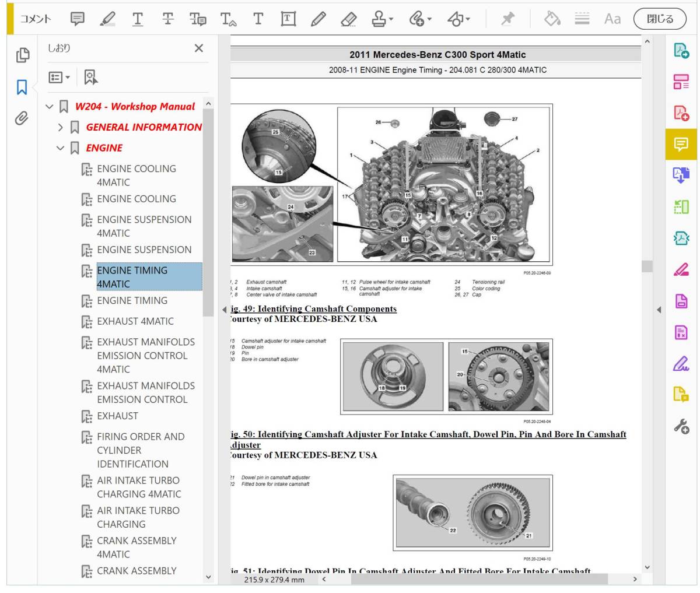Open the Redact PDF tool

681,332
